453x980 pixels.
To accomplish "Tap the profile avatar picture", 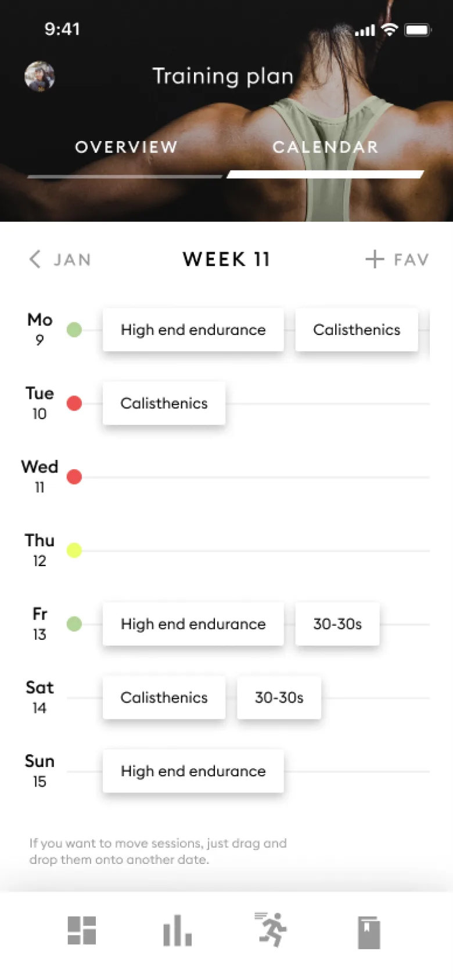I will point(39,76).
